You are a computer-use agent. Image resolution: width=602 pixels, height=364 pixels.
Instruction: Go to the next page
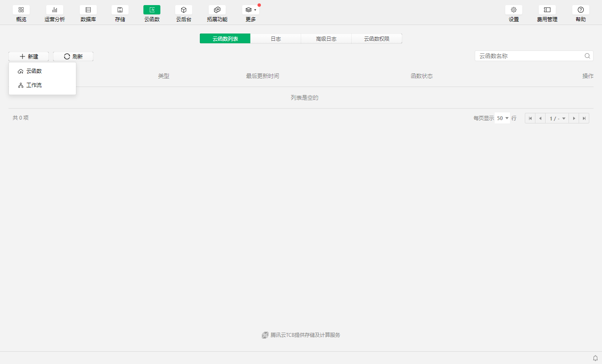pos(574,118)
